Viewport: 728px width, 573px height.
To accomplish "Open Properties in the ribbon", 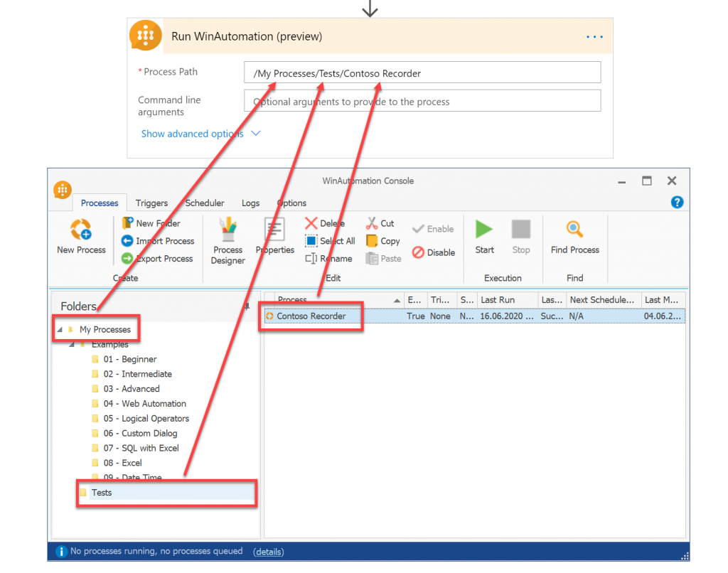I will pos(275,236).
